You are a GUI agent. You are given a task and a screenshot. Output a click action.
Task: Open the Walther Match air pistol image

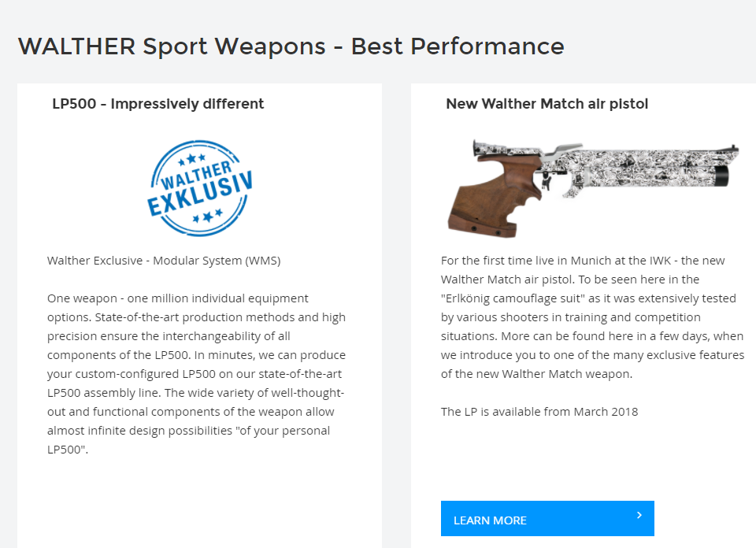click(x=593, y=188)
